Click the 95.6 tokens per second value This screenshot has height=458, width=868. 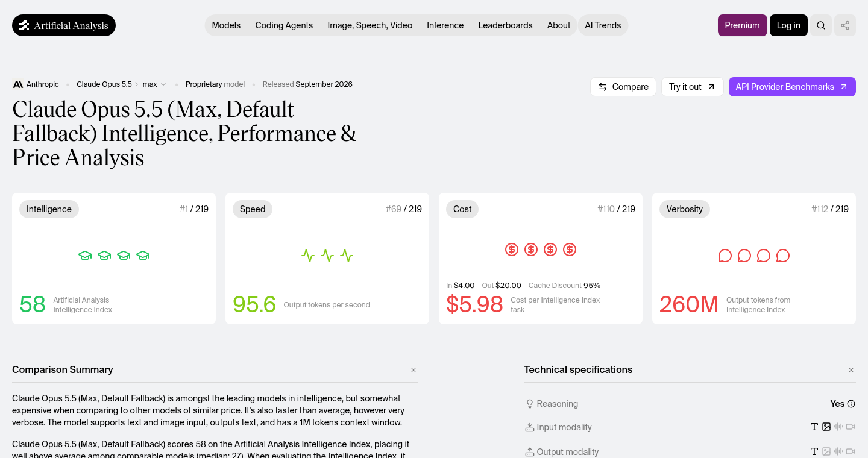(x=254, y=304)
